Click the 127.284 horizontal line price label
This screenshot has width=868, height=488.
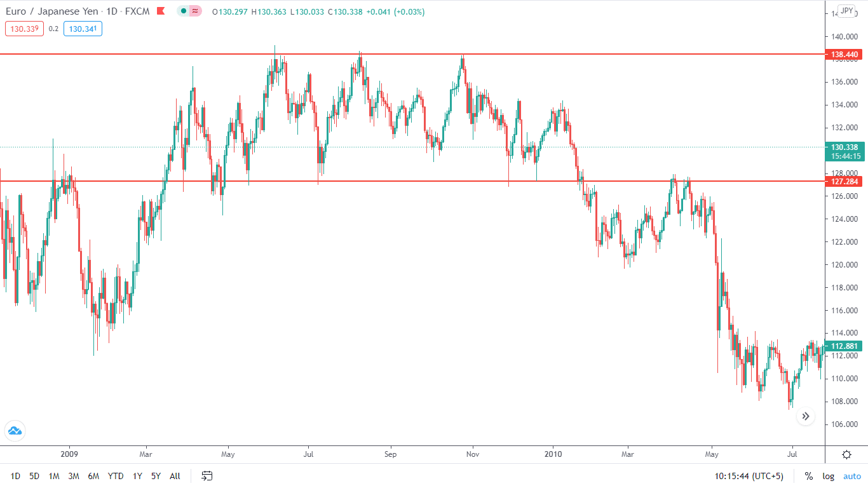coord(843,181)
